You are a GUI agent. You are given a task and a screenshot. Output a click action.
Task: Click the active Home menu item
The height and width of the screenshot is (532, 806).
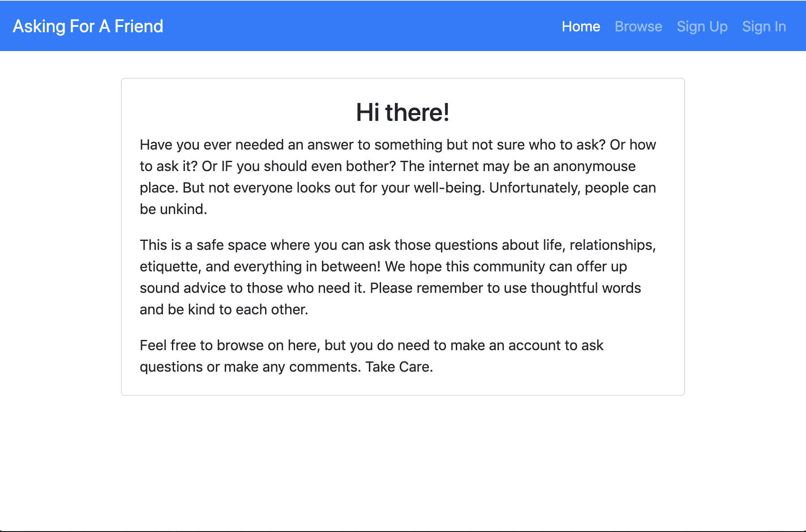point(581,26)
